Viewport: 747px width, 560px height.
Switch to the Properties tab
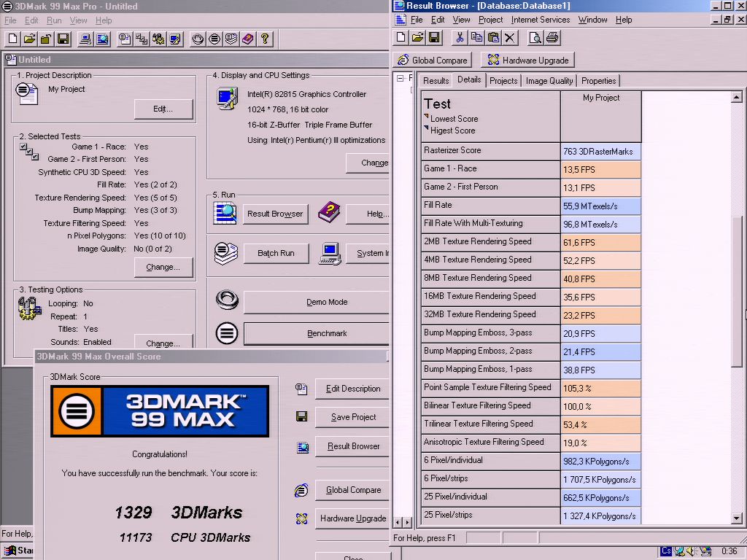[599, 81]
